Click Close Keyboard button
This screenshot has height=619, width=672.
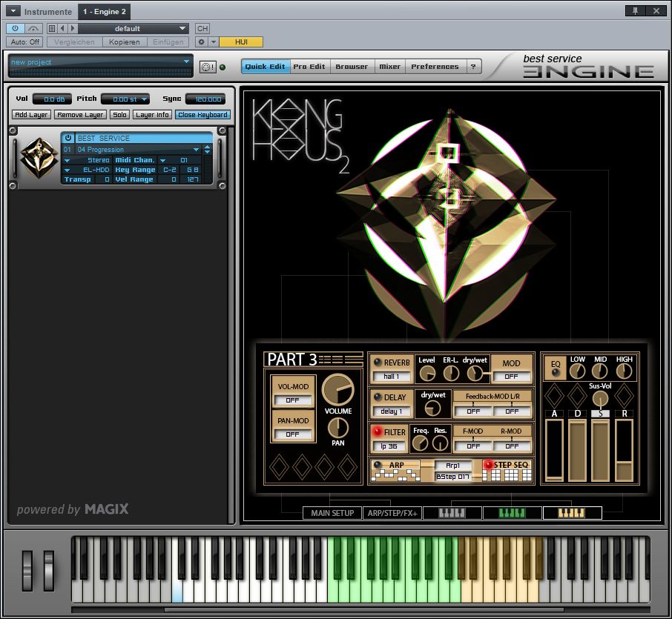(x=202, y=115)
